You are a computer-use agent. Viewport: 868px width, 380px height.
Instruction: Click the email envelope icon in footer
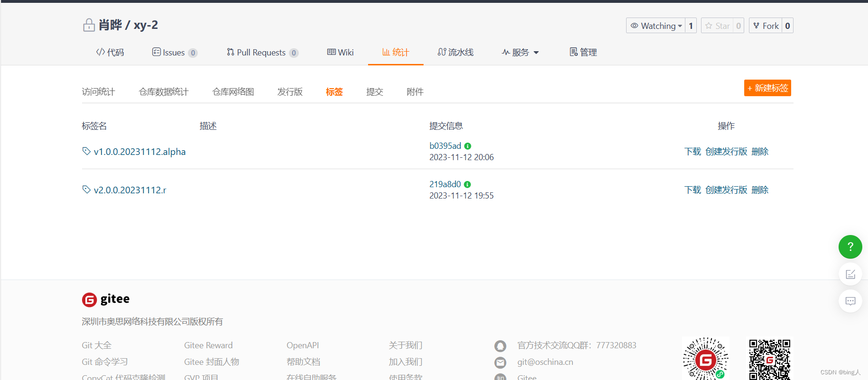[500, 362]
